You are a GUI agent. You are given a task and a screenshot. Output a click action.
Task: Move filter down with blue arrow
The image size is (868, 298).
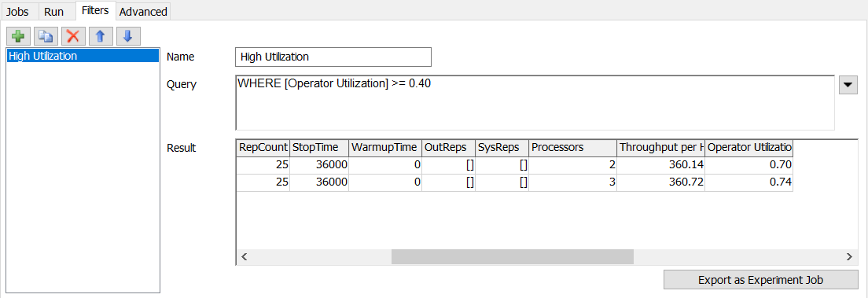coord(128,36)
